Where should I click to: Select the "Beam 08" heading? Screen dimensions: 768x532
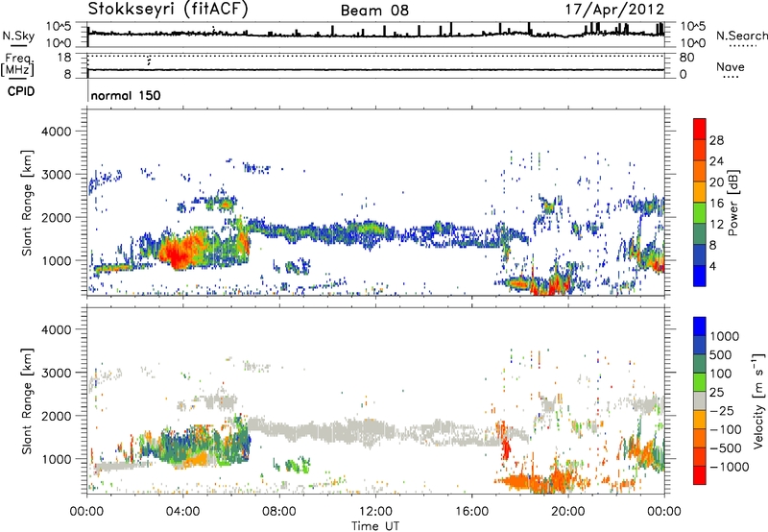click(374, 11)
